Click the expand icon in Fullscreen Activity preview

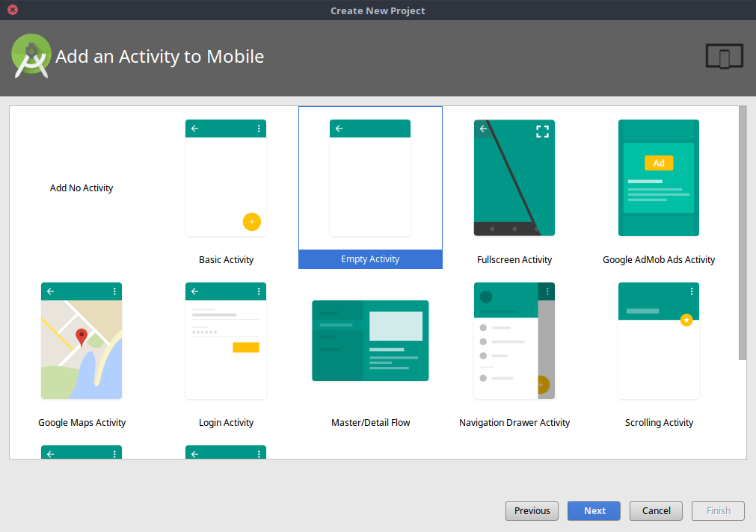click(542, 131)
